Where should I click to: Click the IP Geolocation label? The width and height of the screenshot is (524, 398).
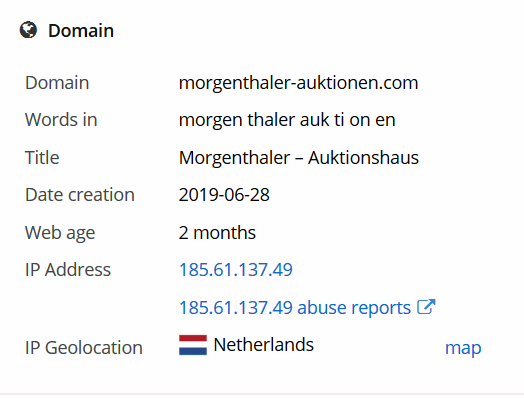point(84,348)
